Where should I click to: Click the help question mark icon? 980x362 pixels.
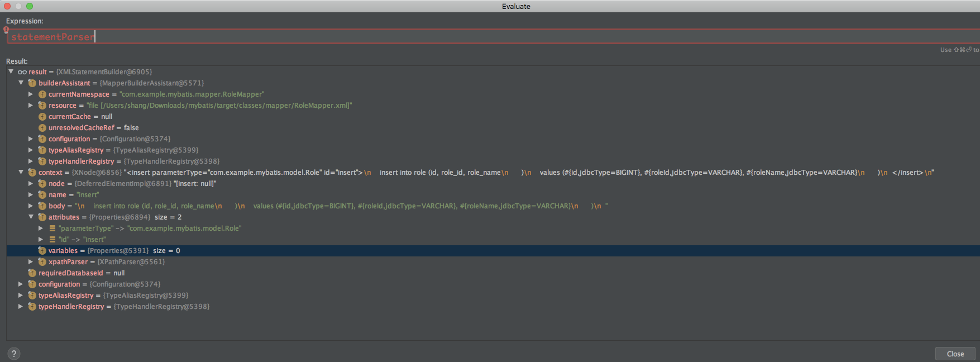pyautogui.click(x=14, y=354)
